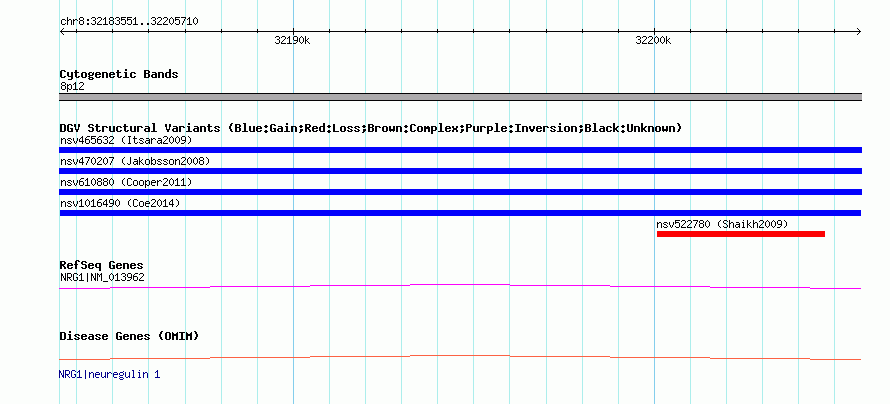Click the chr8:32183551..32205710 coordinate label
Image resolution: width=890 pixels, height=404 pixels.
pyautogui.click(x=129, y=22)
